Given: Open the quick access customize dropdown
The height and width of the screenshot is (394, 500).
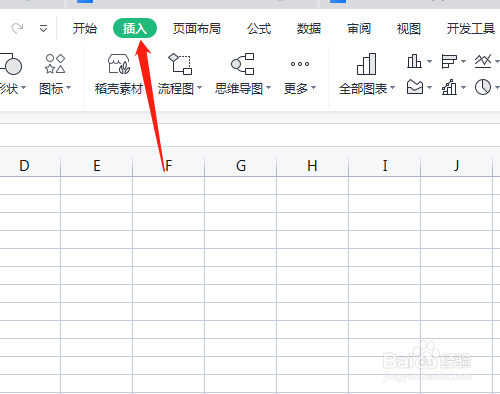Looking at the screenshot, I should [x=43, y=29].
